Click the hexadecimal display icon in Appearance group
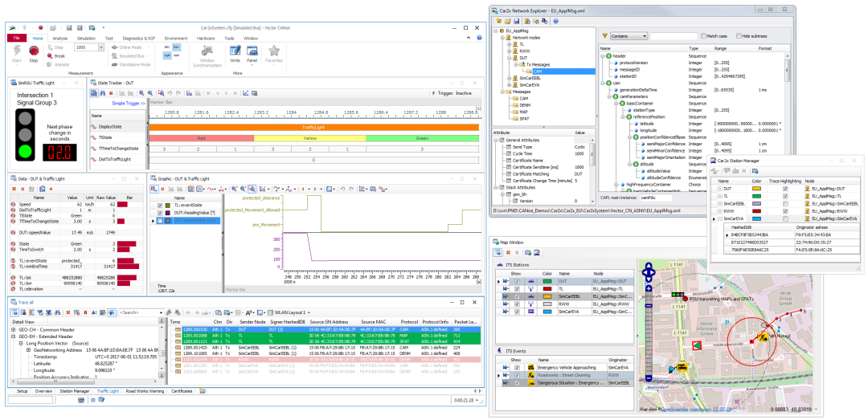 tap(177, 47)
